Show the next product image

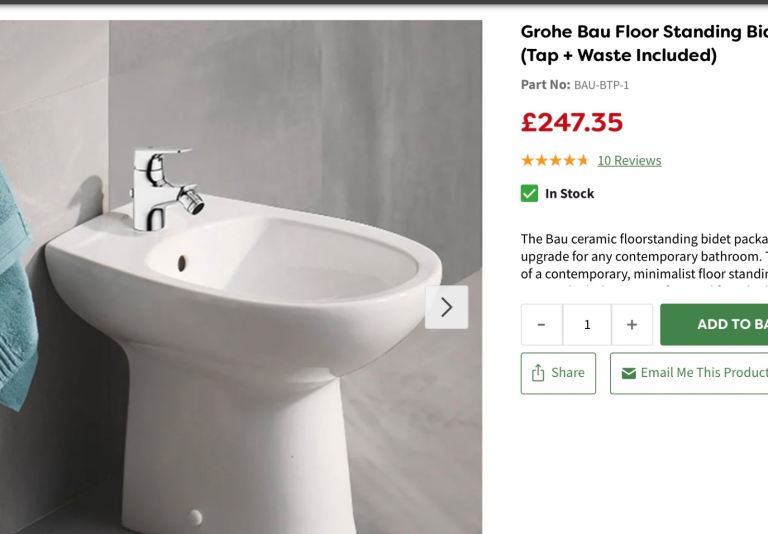[x=446, y=307]
